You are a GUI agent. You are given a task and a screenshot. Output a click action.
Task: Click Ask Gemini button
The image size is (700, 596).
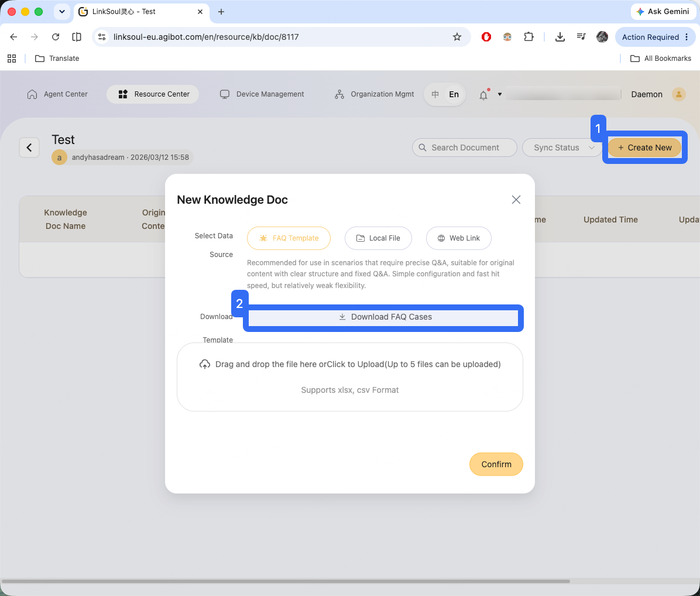(663, 12)
